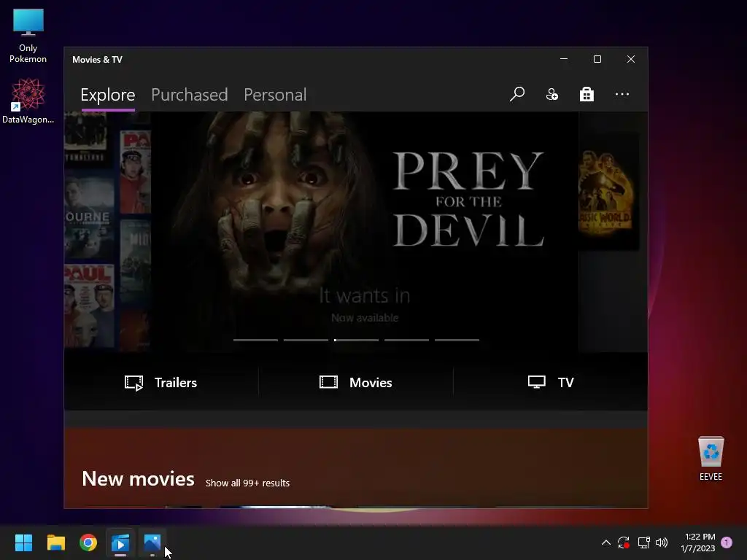The height and width of the screenshot is (560, 747).
Task: Select the second carousel indicator bar
Action: 306,340
